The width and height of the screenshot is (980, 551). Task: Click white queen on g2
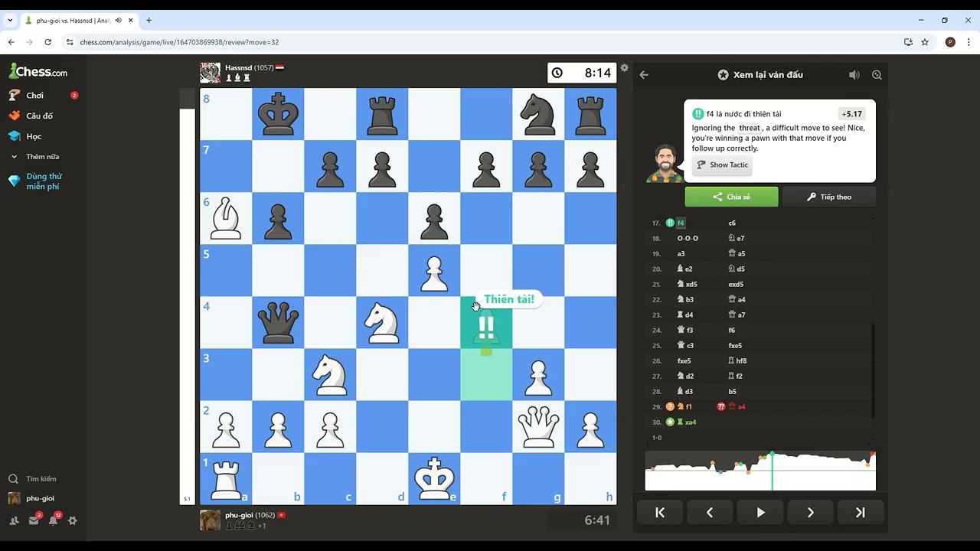pyautogui.click(x=538, y=426)
